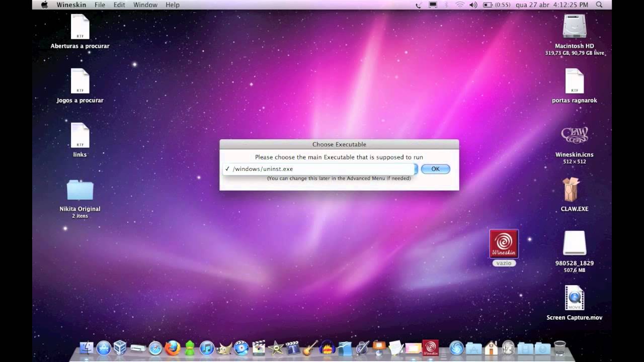Open the Applications folder stack in dock
The width and height of the screenshot is (644, 362).
pos(474,348)
